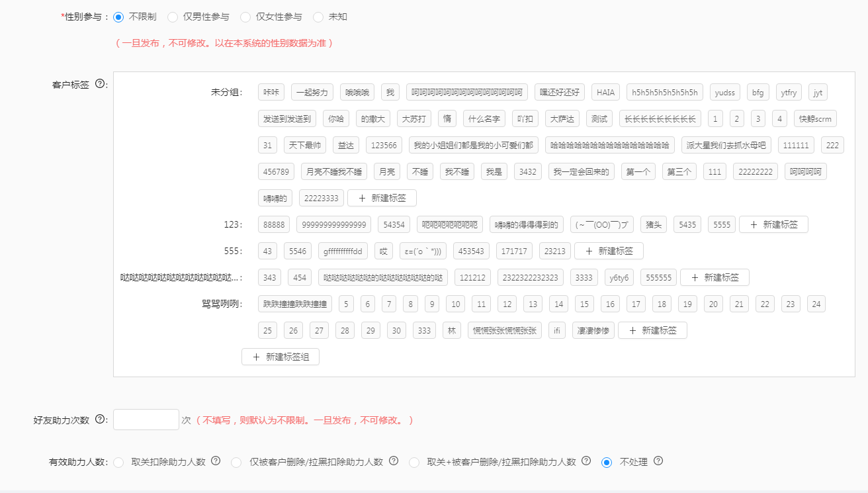
Task: Select the 88888 tag
Action: click(274, 224)
